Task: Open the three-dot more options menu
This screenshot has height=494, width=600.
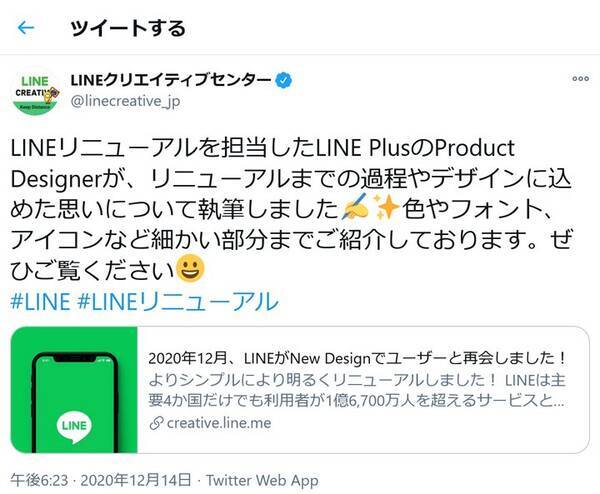Action: (x=580, y=79)
